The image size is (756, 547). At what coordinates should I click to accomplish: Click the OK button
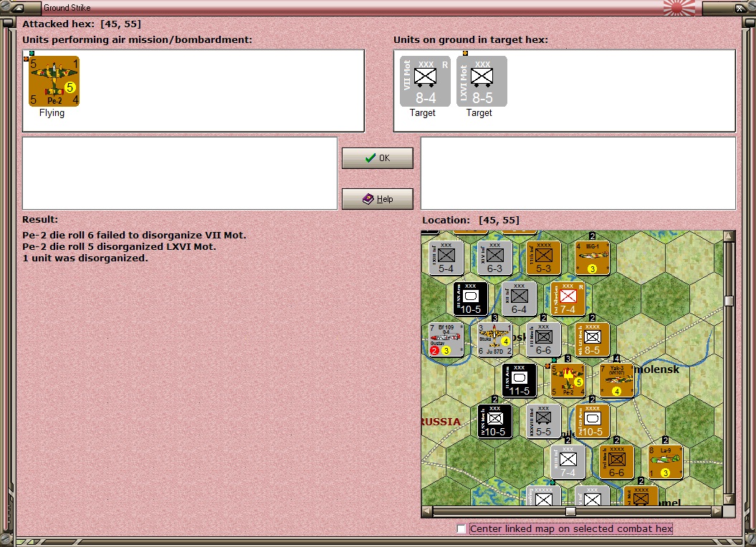click(x=378, y=158)
